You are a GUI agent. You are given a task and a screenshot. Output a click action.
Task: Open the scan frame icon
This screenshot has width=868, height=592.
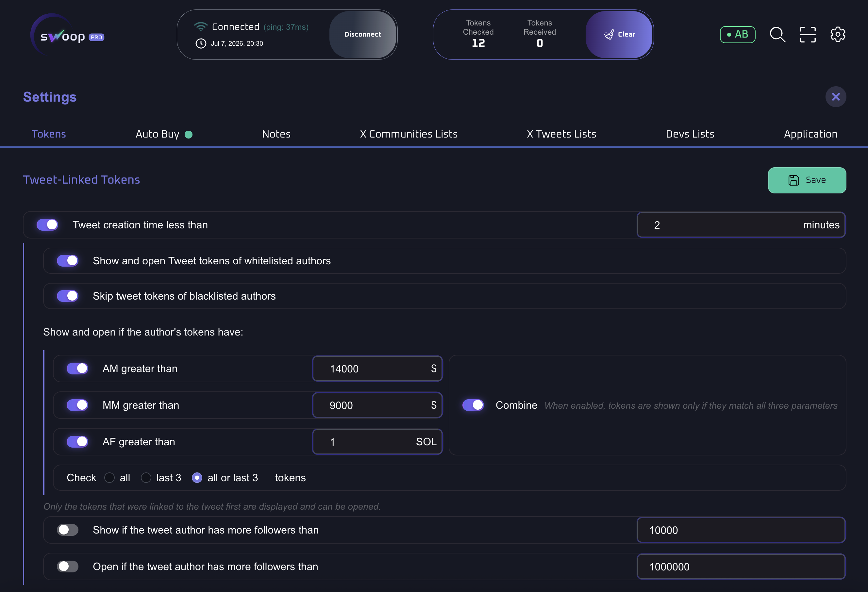point(808,35)
